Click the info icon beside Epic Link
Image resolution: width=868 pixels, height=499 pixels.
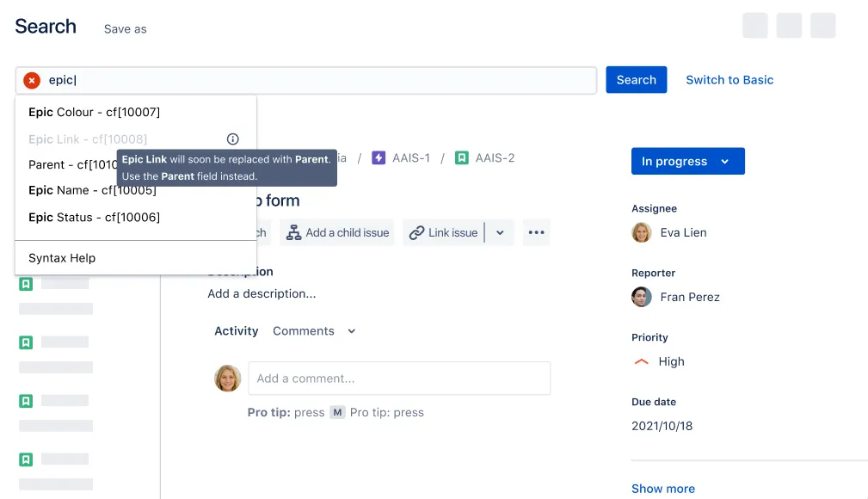click(x=232, y=139)
